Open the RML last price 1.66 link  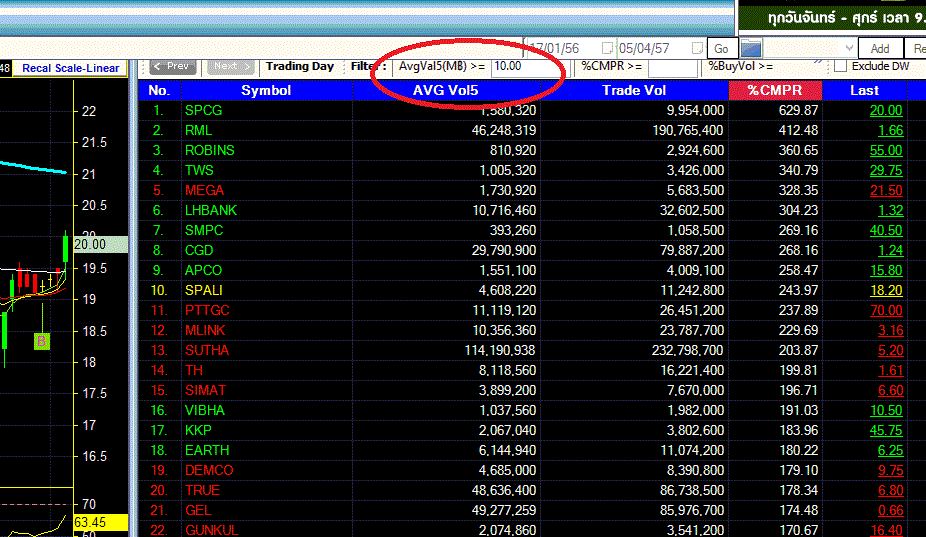pos(891,131)
